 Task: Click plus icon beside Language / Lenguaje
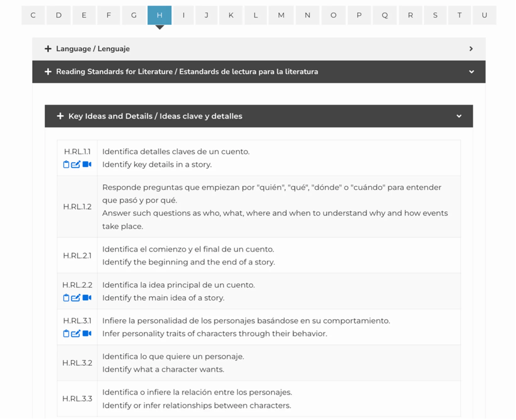(x=48, y=49)
